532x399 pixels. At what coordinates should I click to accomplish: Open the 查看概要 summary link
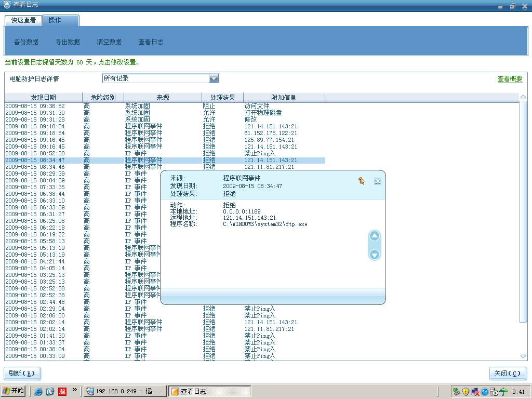pyautogui.click(x=510, y=79)
